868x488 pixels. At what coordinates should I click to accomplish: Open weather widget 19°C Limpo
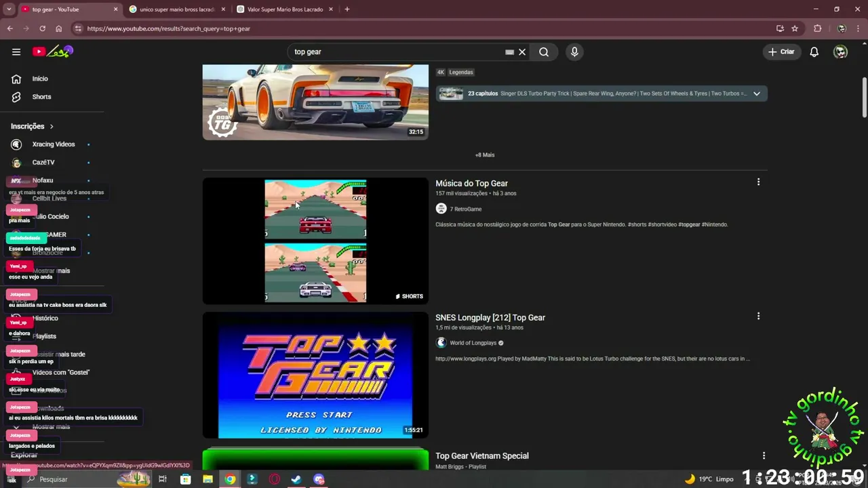pyautogui.click(x=709, y=479)
